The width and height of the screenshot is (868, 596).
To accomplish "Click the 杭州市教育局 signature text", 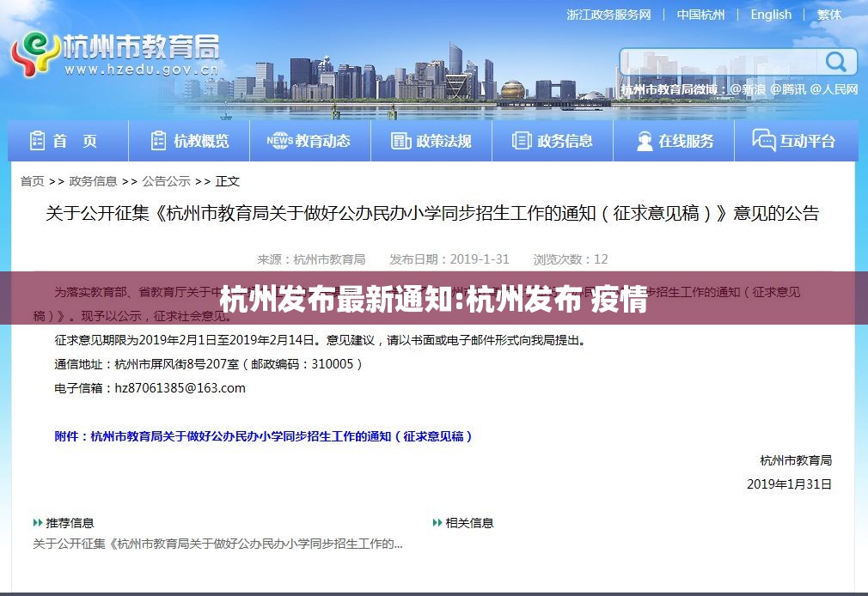I will tap(796, 460).
